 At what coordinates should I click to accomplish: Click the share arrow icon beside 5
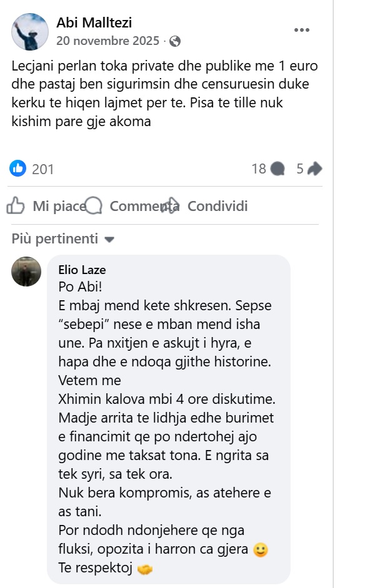[315, 169]
